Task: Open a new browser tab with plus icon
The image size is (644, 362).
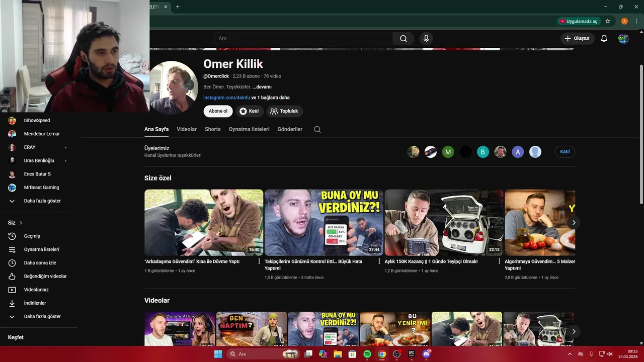Action: 178,7
